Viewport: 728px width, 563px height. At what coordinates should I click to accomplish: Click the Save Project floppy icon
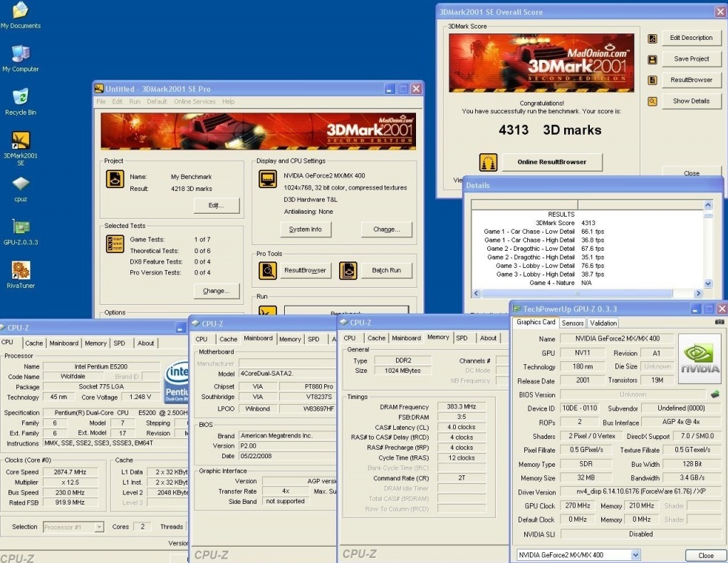point(652,59)
